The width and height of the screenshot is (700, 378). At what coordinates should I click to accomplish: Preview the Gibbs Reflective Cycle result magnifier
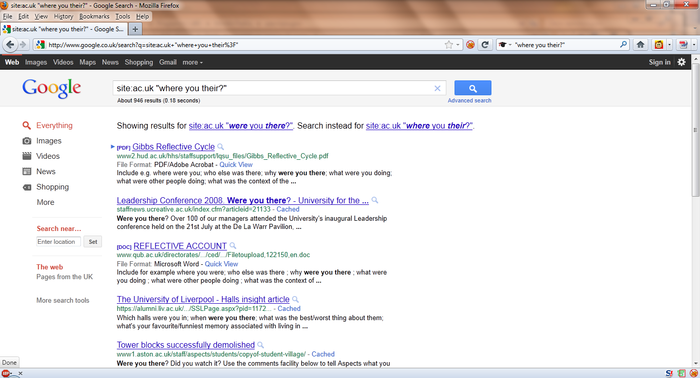coord(221,147)
